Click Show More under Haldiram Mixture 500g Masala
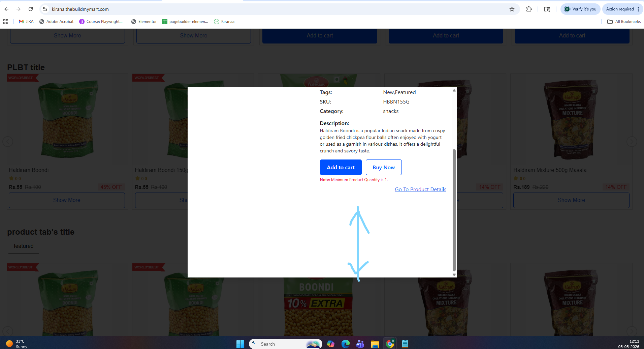This screenshot has height=349, width=644. 571,200
